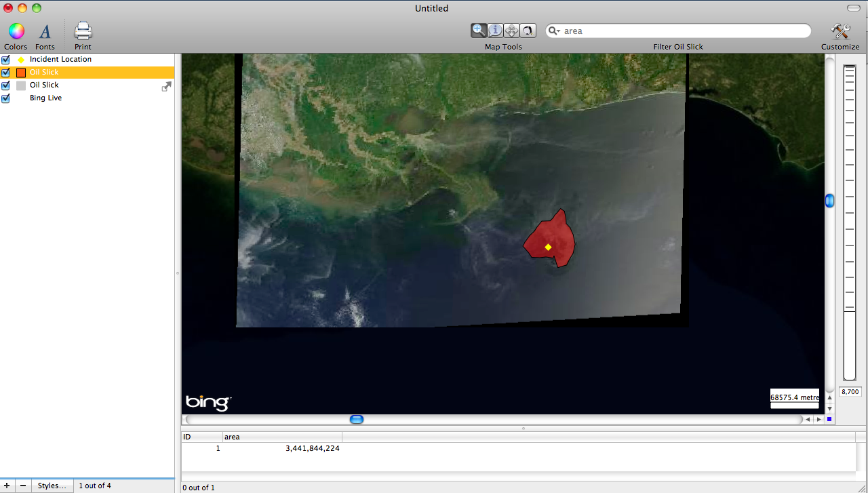Toggle visibility of highlighted Oil Slick layer

6,73
